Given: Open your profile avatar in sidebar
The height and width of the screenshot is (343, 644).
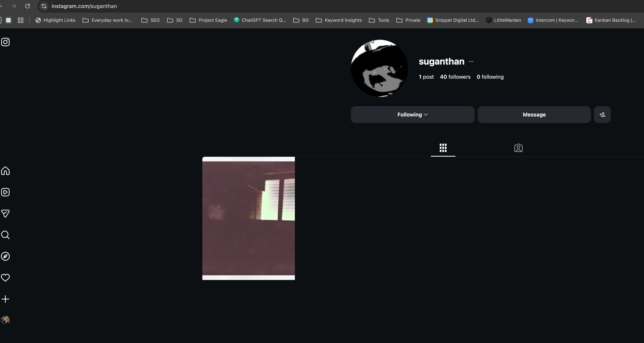Looking at the screenshot, I should point(5,320).
